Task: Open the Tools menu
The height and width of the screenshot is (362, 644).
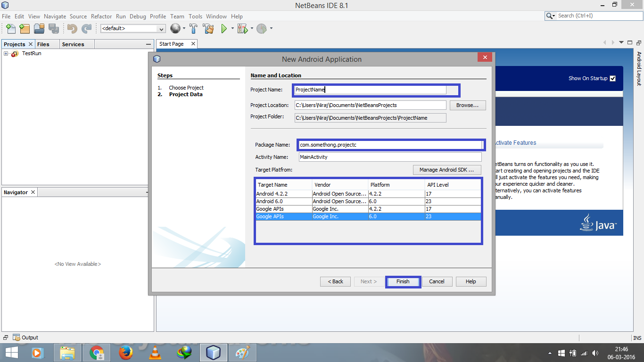Action: (x=195, y=16)
